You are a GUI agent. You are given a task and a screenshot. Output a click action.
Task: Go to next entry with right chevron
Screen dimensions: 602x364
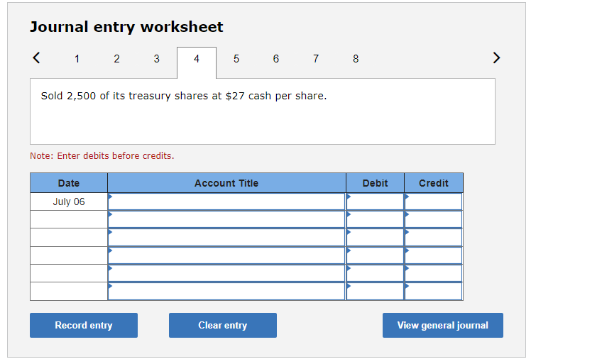pyautogui.click(x=496, y=58)
